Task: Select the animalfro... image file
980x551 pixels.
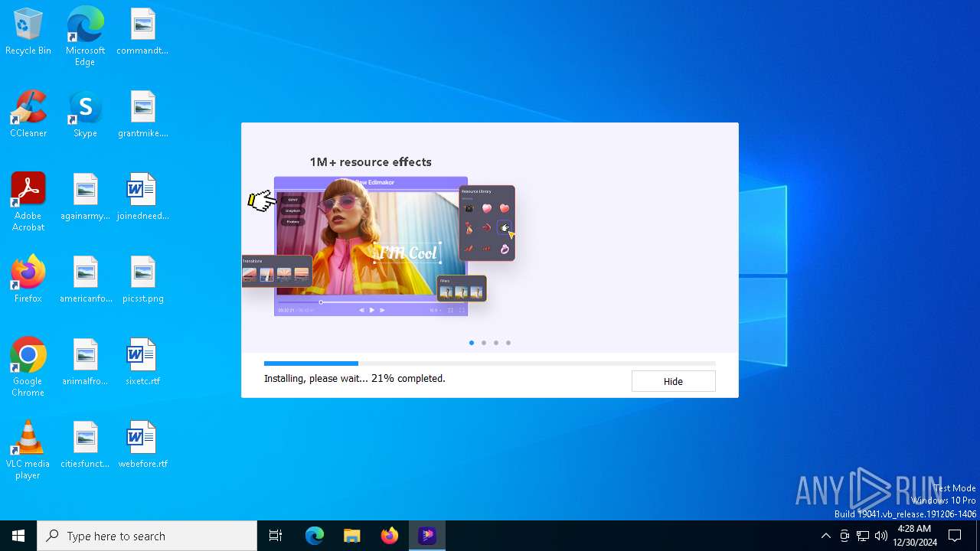Action: point(85,363)
